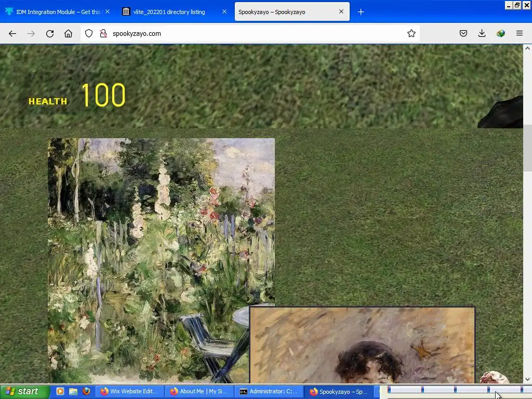
Task: Open the quick launch folder icon
Action: pyautogui.click(x=73, y=391)
